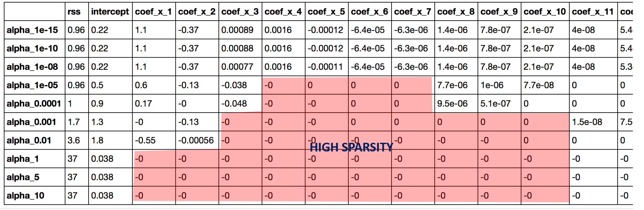
Task: Select the alpha_1e-15 row label
Action: point(32,30)
